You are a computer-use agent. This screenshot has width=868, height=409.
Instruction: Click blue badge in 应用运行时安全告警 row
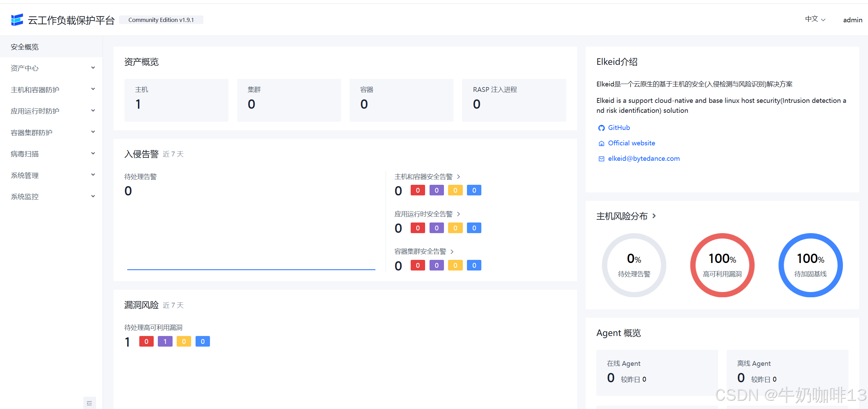pyautogui.click(x=474, y=228)
